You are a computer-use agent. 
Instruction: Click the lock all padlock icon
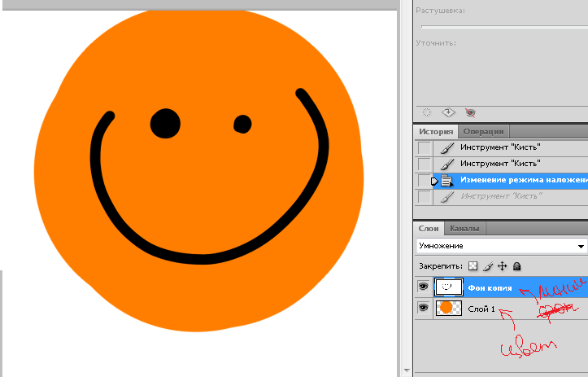coord(516,265)
